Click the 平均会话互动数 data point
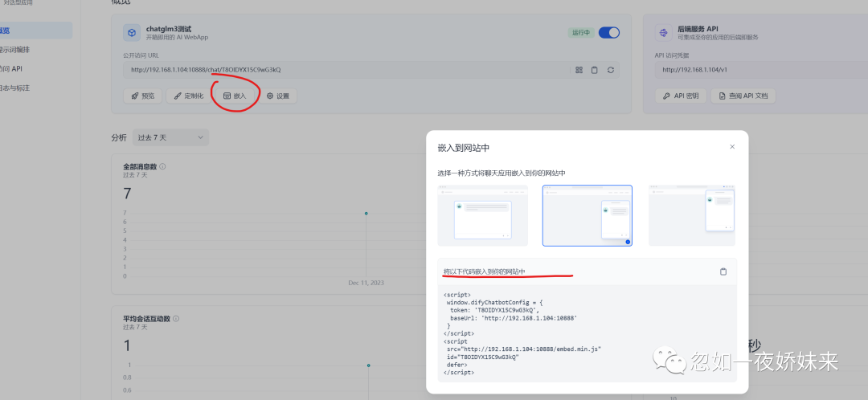Screen dimensions: 868x400 click(368, 365)
